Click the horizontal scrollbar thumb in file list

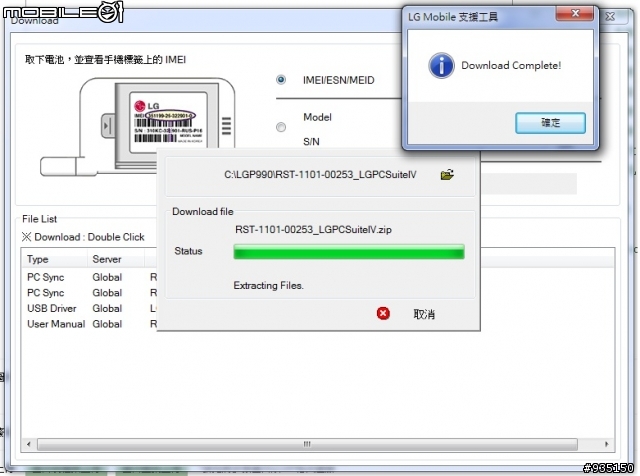(307, 444)
